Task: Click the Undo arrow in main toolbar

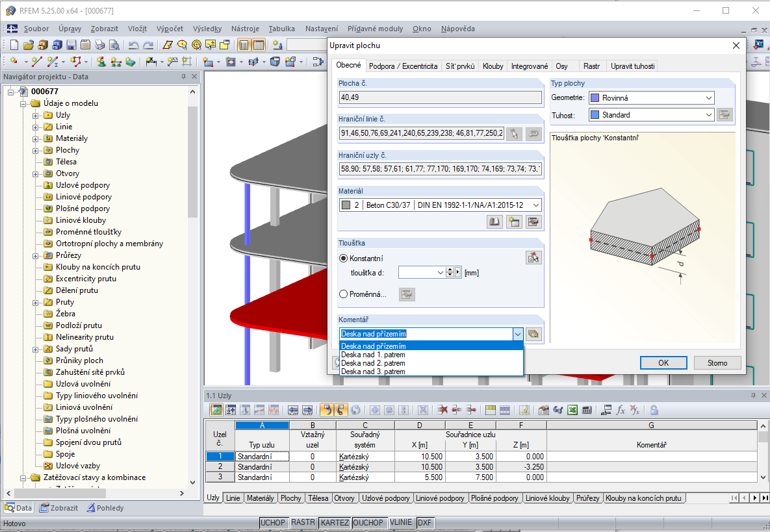Action: [133, 45]
